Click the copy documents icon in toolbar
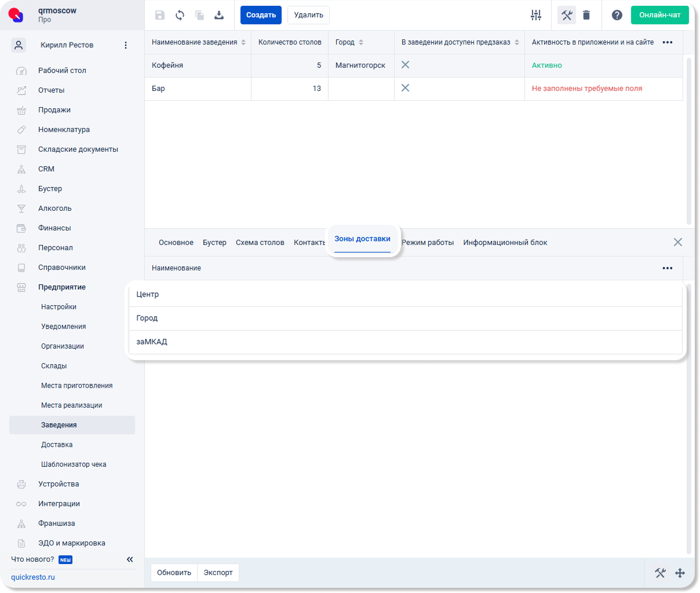The width and height of the screenshot is (700, 593). (x=199, y=15)
